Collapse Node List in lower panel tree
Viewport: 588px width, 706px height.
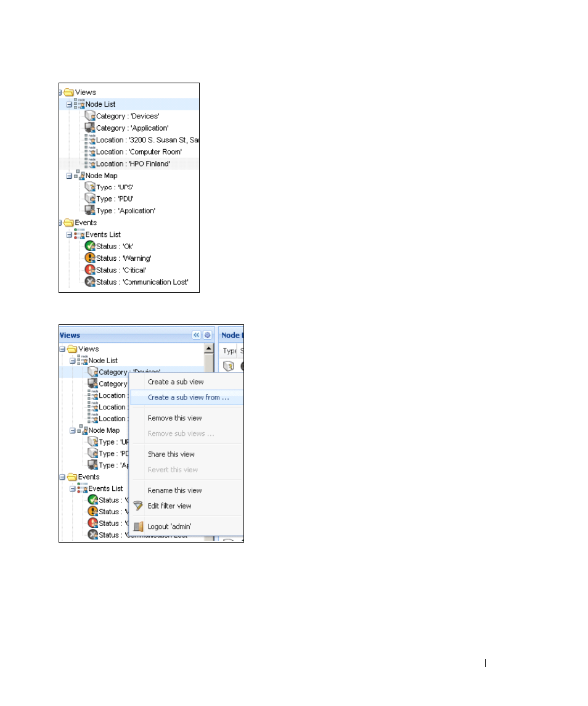[x=72, y=361]
